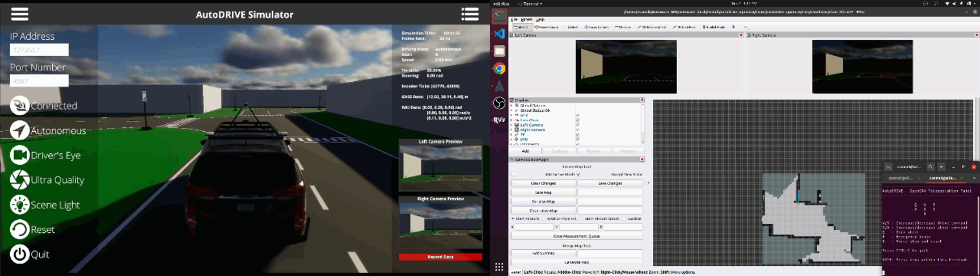Open the list menu beside the AutoDRIVE Simulator title
This screenshot has height=276, width=980.
point(470,14)
